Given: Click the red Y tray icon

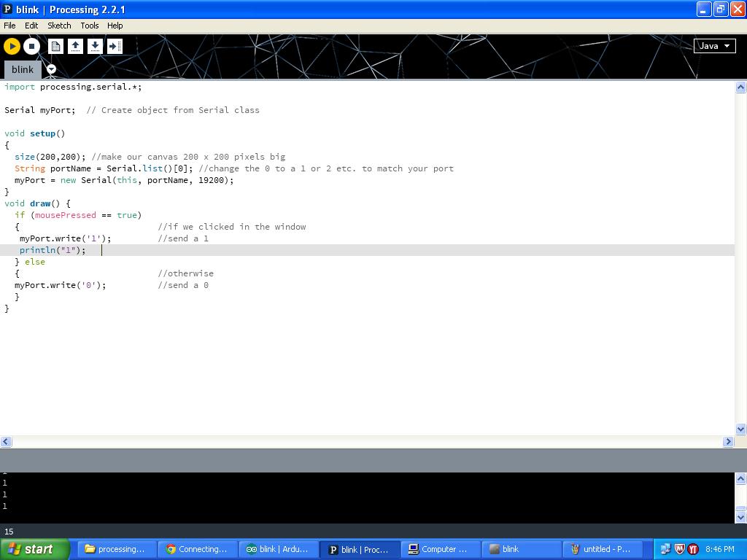Looking at the screenshot, I should [x=693, y=550].
